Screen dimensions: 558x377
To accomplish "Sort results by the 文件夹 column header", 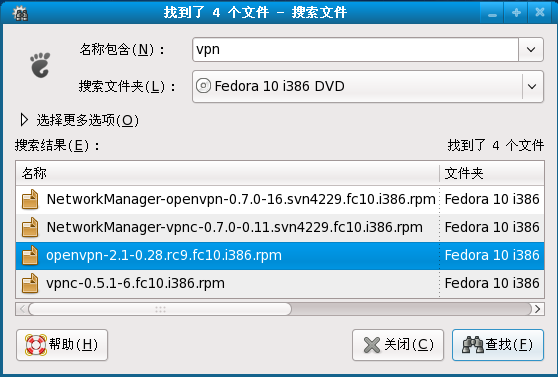I will (492, 173).
